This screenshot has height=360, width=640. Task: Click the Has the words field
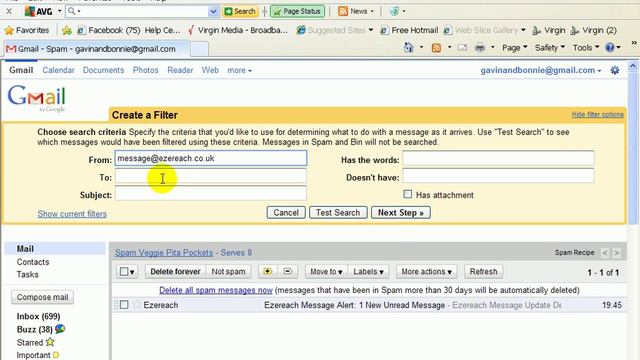(x=498, y=158)
